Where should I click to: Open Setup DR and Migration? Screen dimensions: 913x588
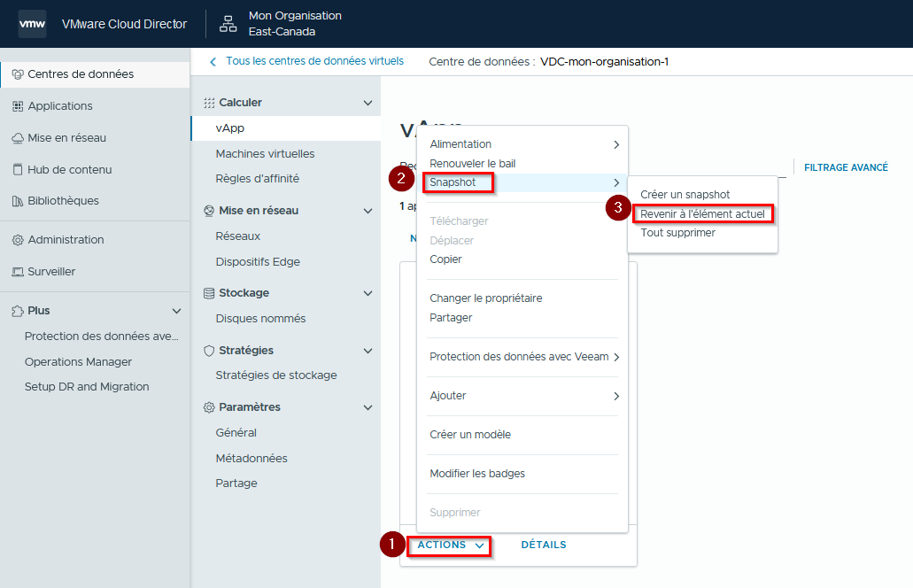[87, 387]
